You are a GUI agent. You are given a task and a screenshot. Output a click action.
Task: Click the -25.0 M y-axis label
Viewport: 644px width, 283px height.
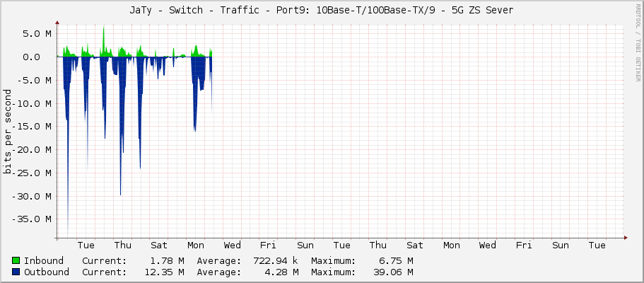pos(33,173)
